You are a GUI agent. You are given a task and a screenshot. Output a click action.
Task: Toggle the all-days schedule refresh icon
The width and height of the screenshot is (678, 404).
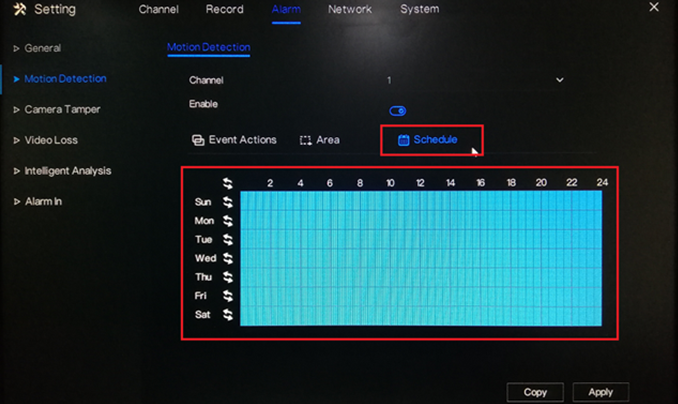point(227,183)
